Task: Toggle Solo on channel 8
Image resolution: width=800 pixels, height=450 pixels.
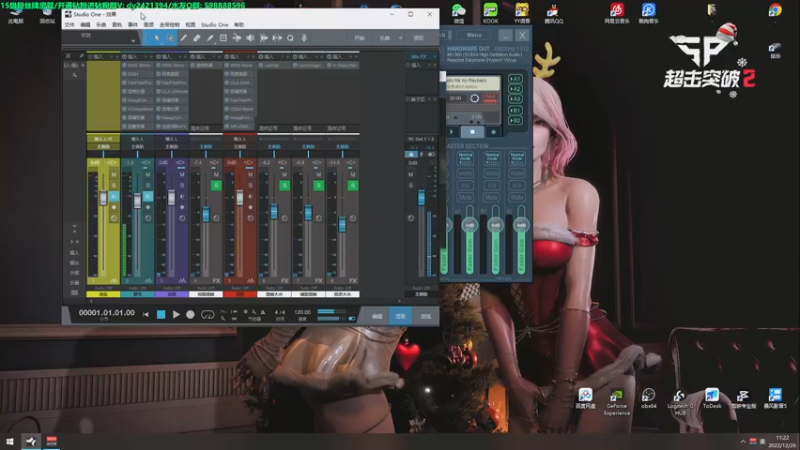Action: (x=353, y=185)
